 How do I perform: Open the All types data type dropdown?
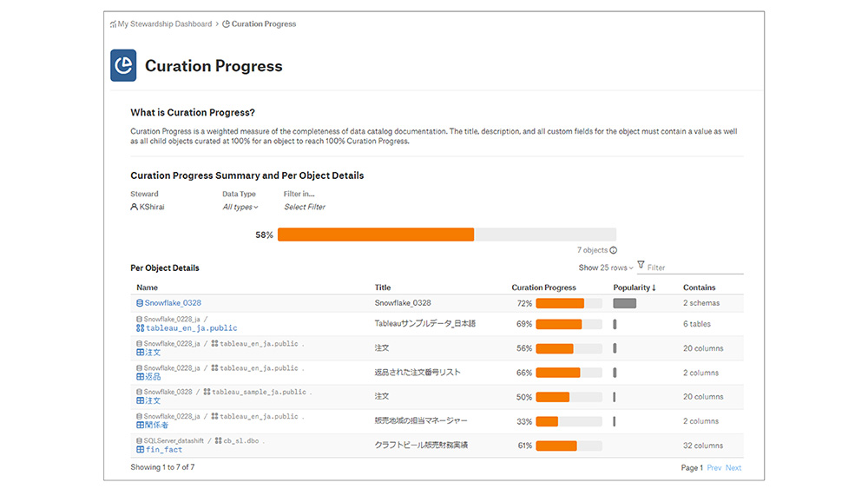click(x=240, y=207)
